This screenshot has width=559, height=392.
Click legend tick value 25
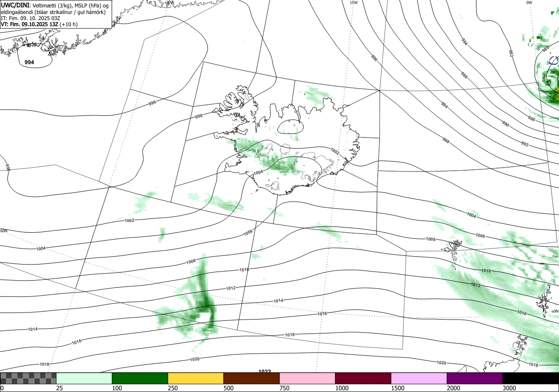(x=60, y=388)
